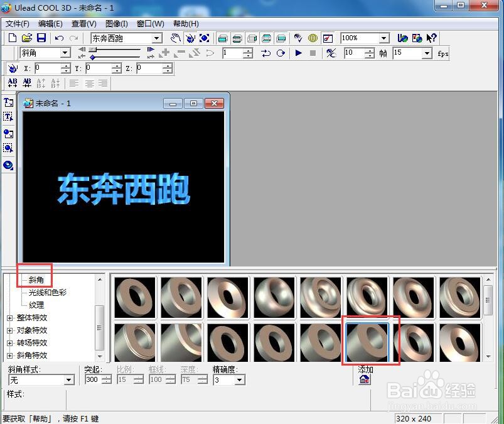Open the 编辑(E) menu

[x=50, y=24]
